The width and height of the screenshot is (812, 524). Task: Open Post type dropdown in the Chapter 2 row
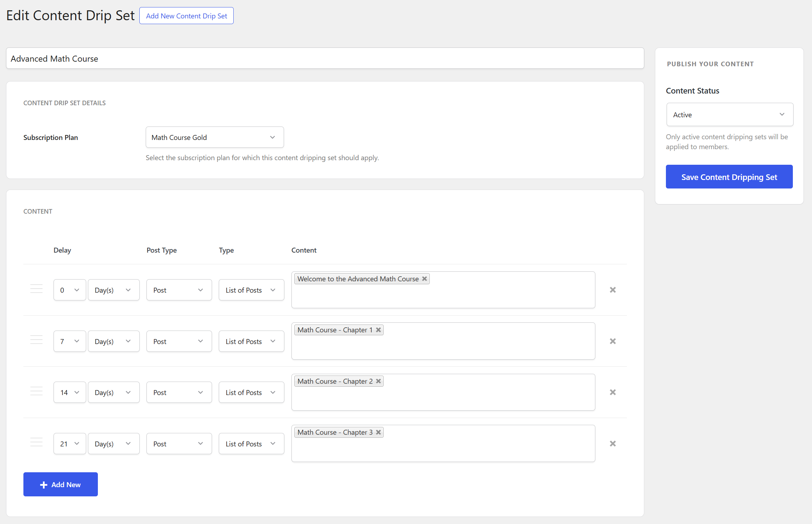179,392
